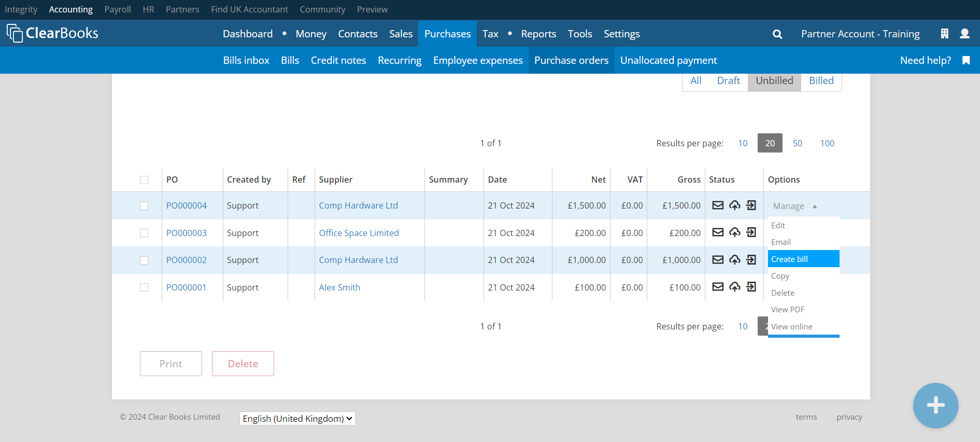This screenshot has height=442, width=980.
Task: Open the privacy footer link
Action: coord(849,417)
